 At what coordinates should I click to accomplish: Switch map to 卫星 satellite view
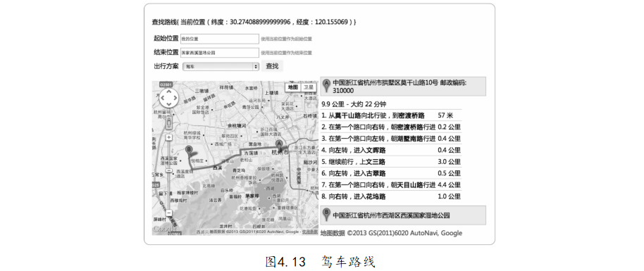(x=309, y=87)
